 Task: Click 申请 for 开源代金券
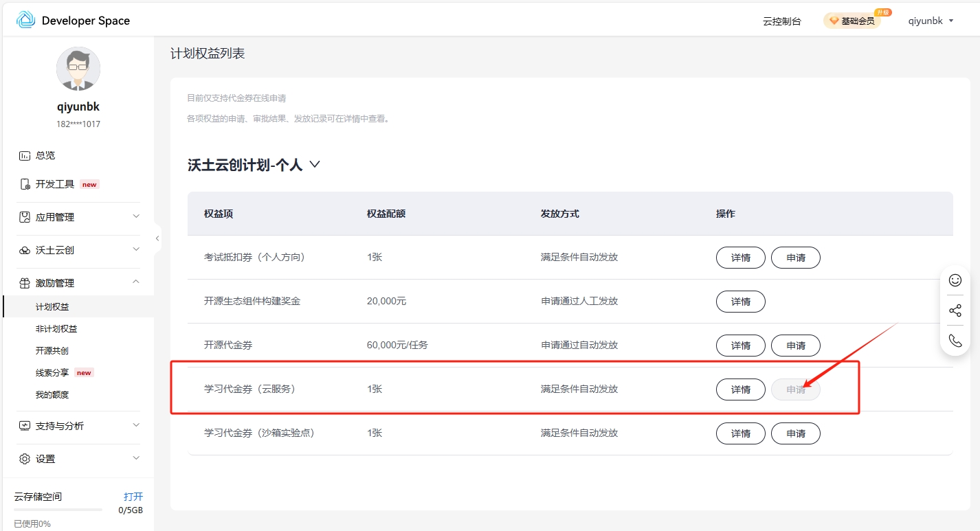coord(796,346)
